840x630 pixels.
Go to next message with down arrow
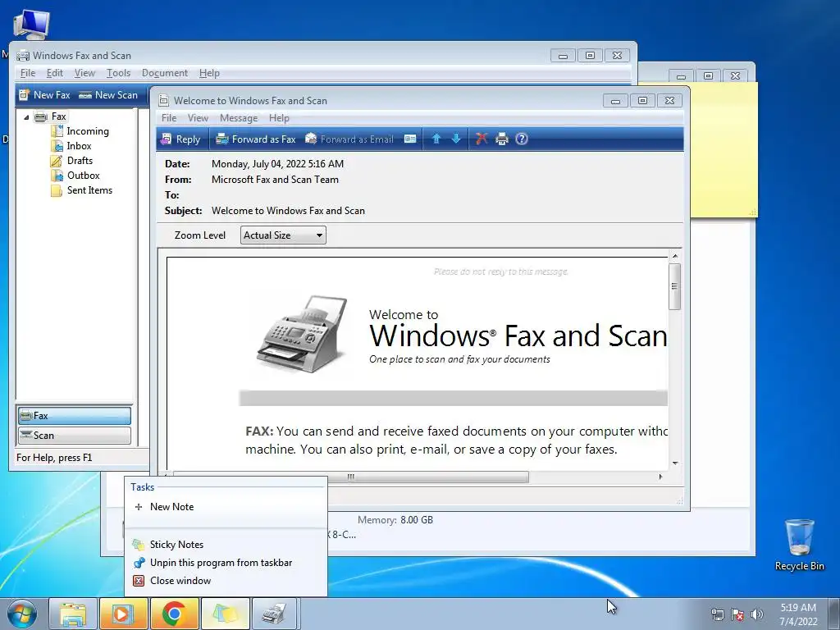point(456,139)
